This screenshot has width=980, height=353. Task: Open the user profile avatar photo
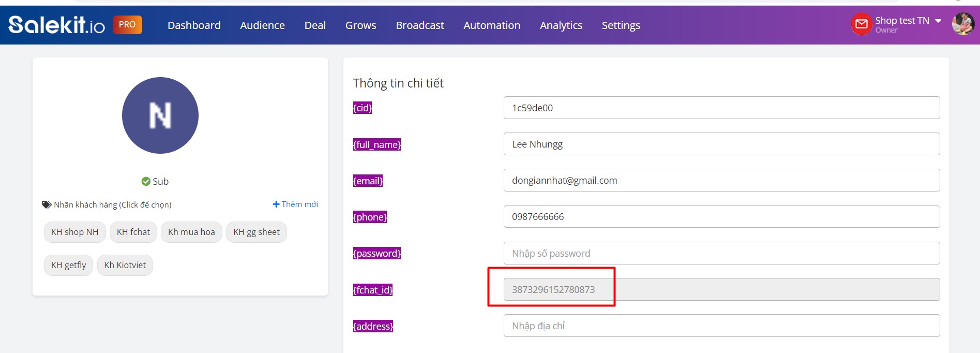tap(963, 24)
